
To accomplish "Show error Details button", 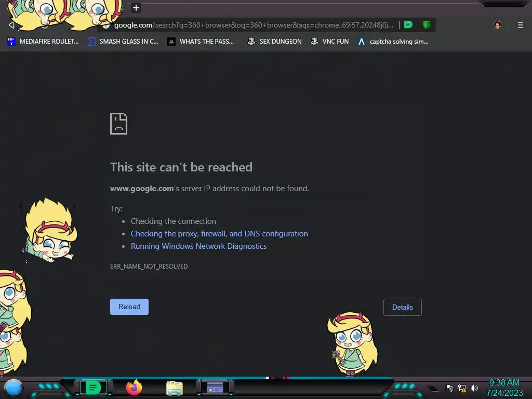I will point(403,307).
